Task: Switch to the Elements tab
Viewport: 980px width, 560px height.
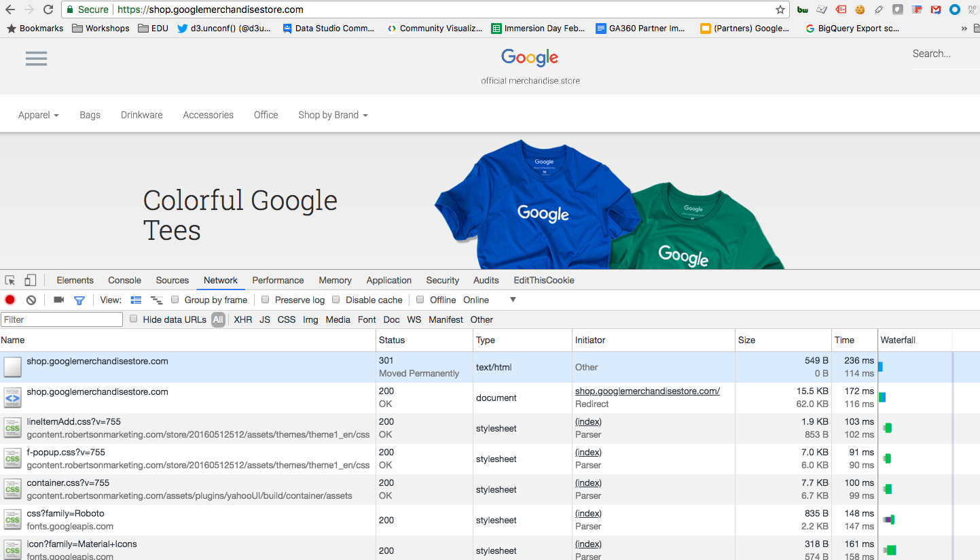Action: pos(75,280)
